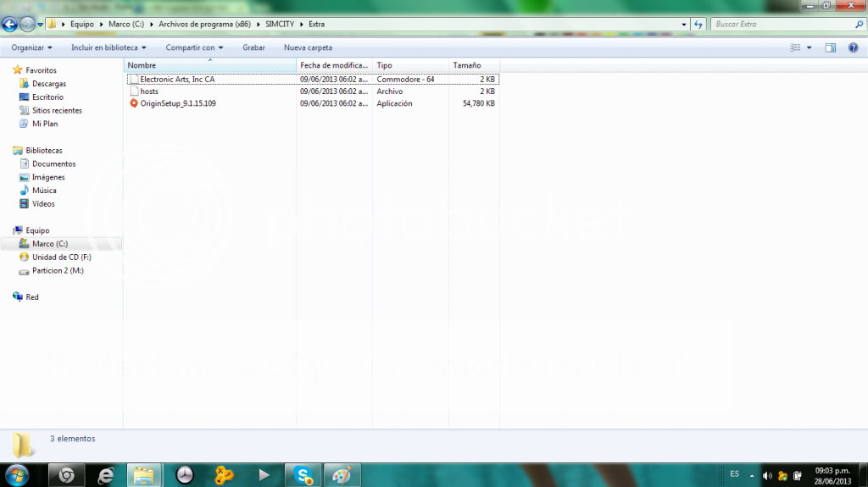The height and width of the screenshot is (487, 868).
Task: Open the Incluir en biblioteca dropdown
Action: click(108, 48)
